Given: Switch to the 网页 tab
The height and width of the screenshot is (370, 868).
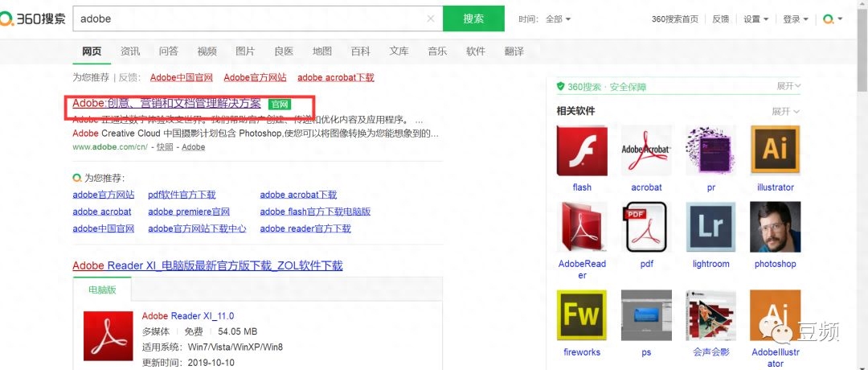Looking at the screenshot, I should click(x=92, y=51).
